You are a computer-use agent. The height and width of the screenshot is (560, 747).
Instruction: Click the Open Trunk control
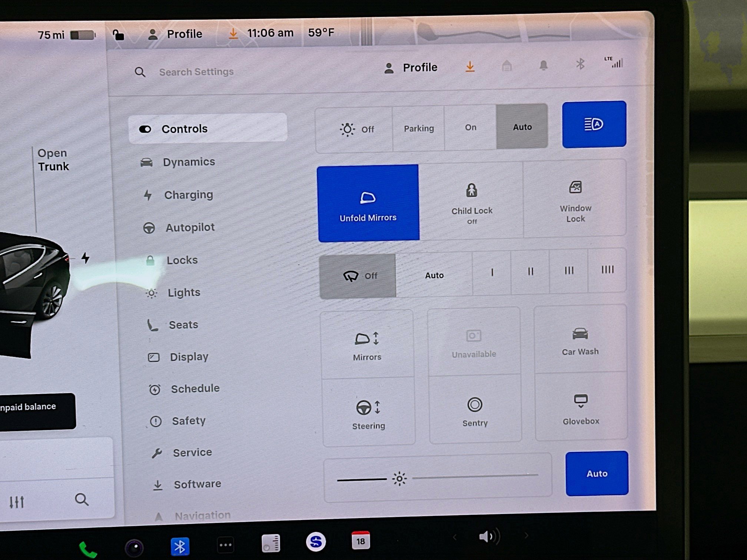52,159
